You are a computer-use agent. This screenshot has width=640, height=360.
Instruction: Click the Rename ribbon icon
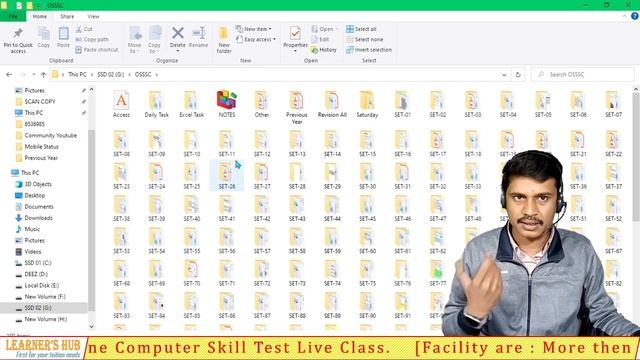coord(198,37)
